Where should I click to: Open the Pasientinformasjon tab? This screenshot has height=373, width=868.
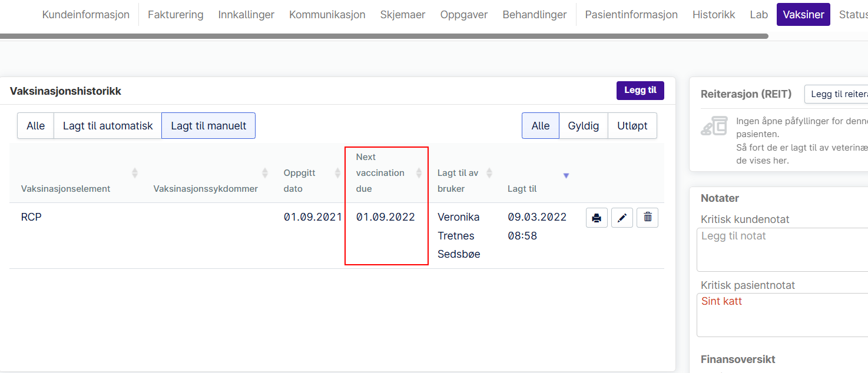point(631,15)
